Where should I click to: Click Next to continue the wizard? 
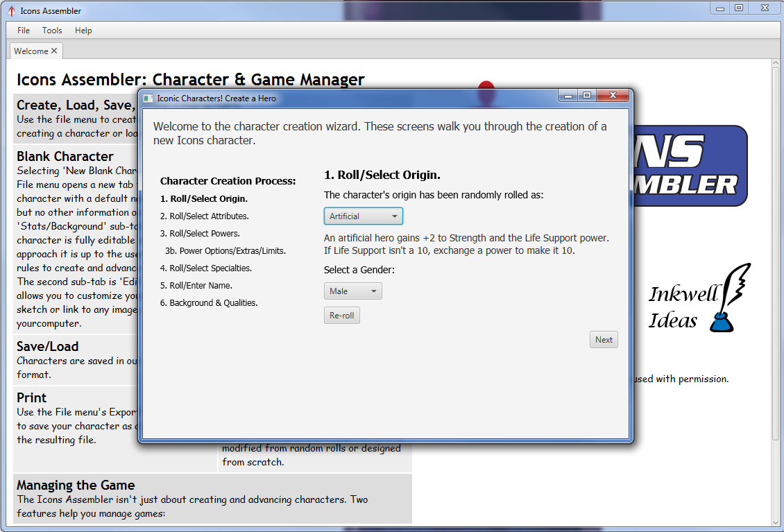[604, 340]
